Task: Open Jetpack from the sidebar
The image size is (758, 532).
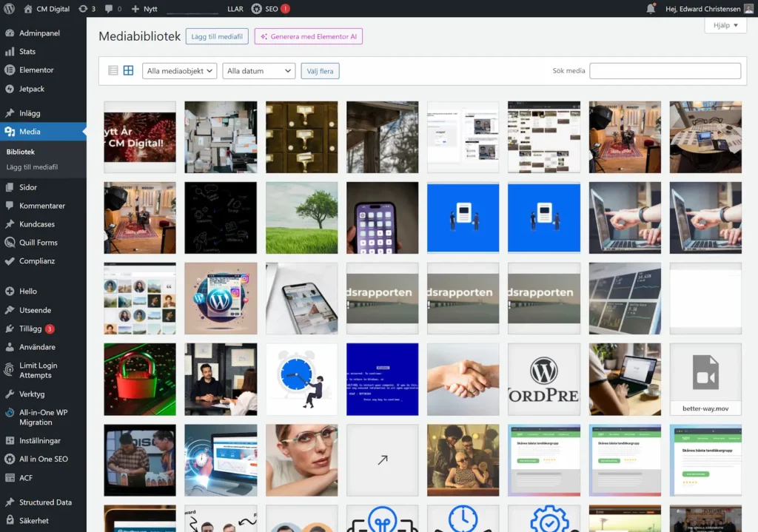Action: click(31, 89)
